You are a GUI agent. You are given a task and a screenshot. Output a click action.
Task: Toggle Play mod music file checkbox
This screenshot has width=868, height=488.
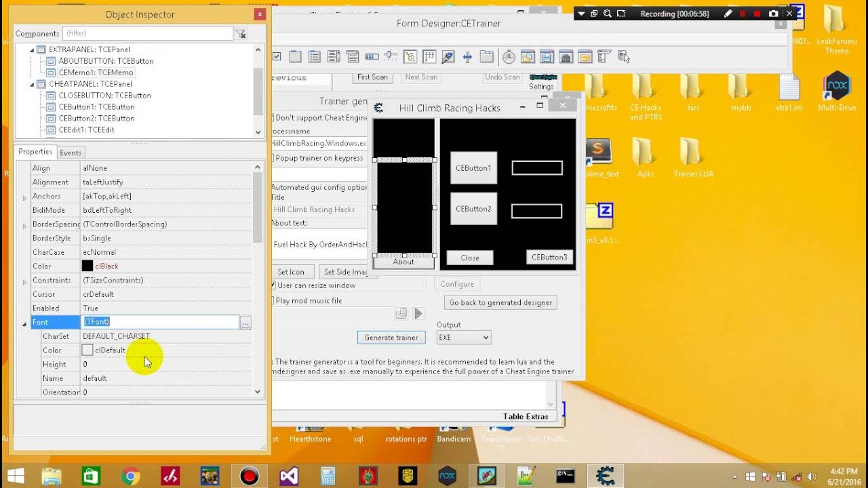[273, 300]
